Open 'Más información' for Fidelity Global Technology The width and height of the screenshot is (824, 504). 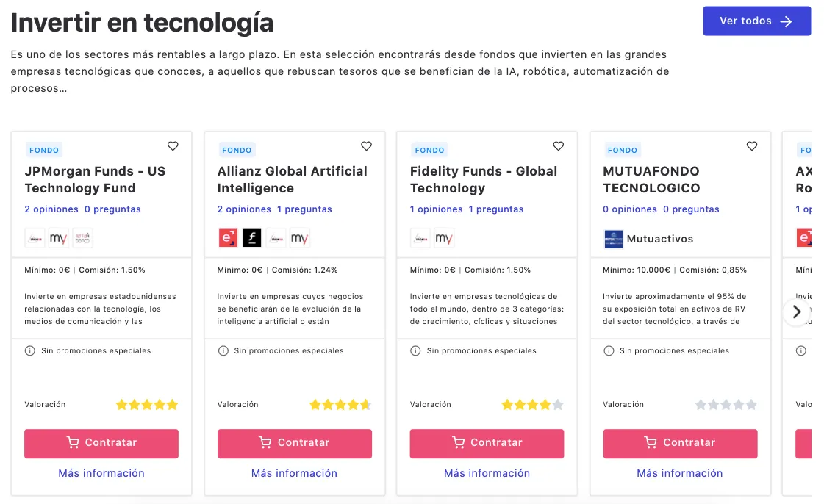[x=487, y=473]
